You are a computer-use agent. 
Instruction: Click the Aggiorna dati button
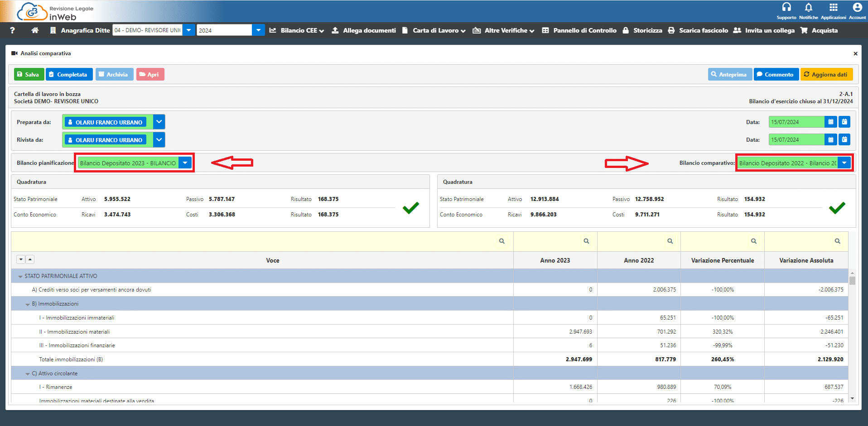coord(826,74)
